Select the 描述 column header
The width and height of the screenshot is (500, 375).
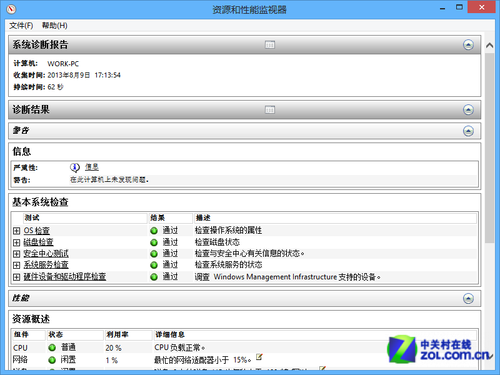(335, 218)
